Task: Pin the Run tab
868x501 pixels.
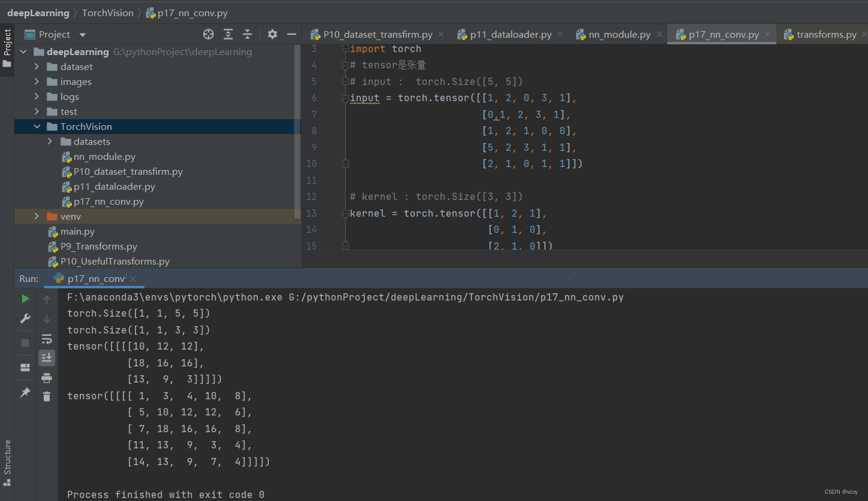Action: [x=25, y=393]
